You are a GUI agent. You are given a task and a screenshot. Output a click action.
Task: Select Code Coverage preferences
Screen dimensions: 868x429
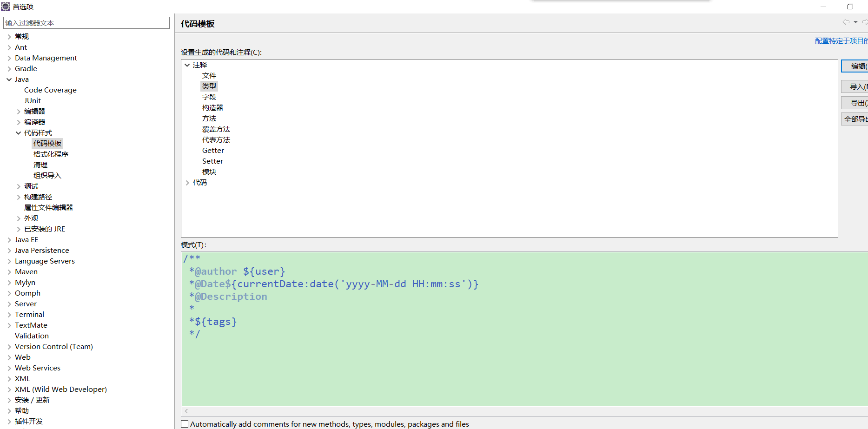pos(50,90)
